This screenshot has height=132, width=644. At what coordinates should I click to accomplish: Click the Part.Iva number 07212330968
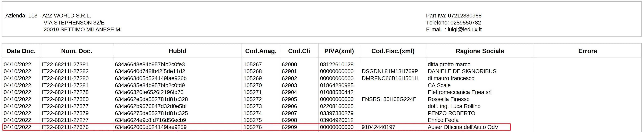[x=465, y=15]
